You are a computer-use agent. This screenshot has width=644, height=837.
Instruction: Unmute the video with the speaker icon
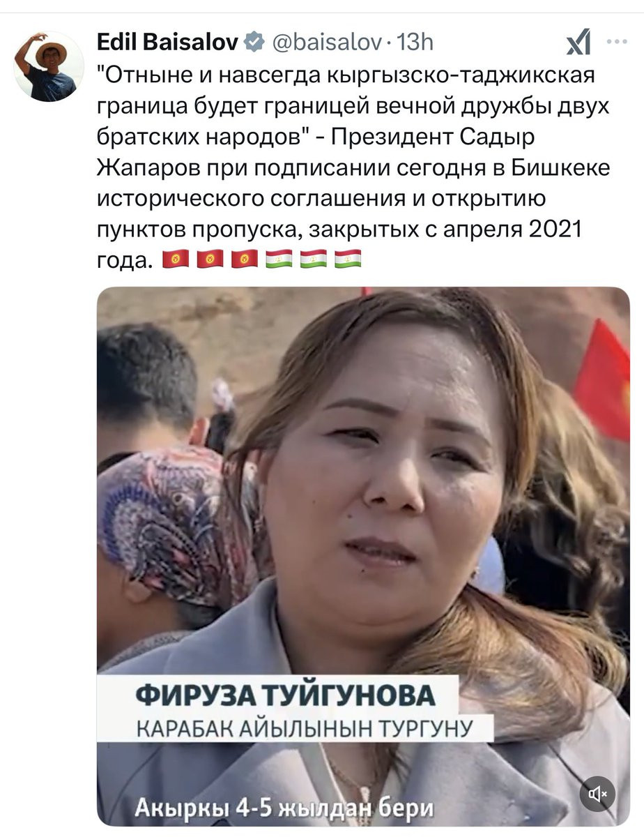point(597,793)
